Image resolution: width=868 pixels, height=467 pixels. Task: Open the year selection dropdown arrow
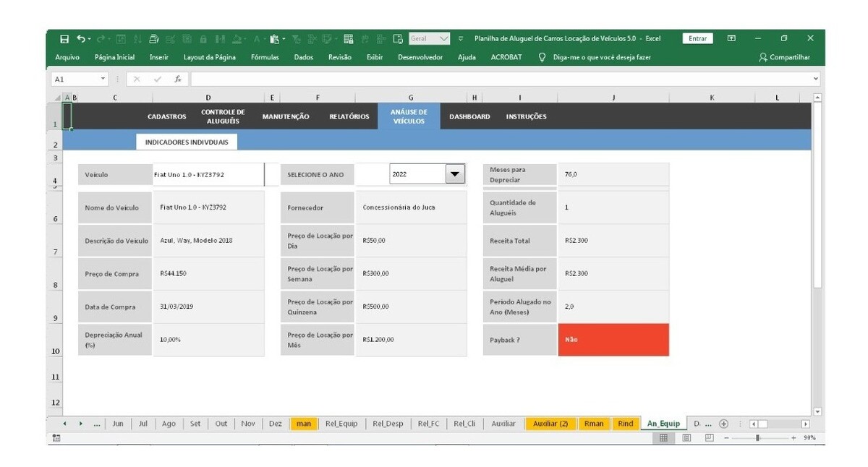pyautogui.click(x=454, y=174)
